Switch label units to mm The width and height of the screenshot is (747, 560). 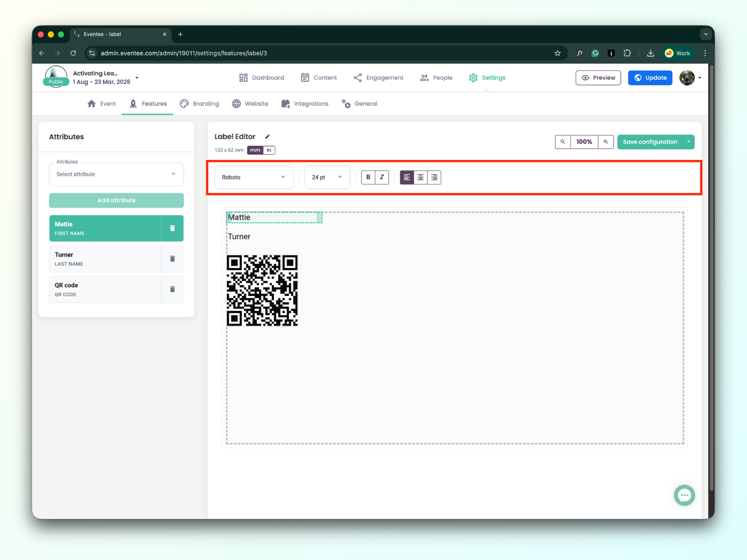255,150
